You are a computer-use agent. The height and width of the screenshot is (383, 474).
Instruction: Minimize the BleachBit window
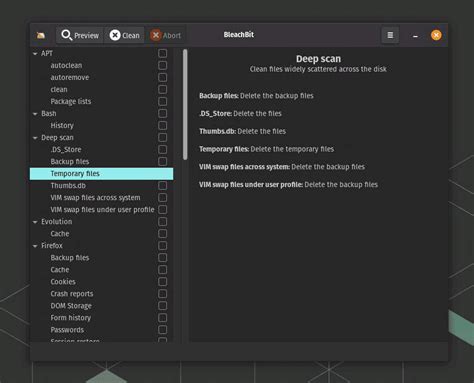(x=415, y=35)
